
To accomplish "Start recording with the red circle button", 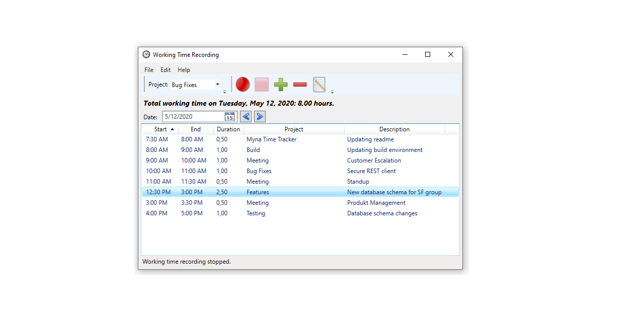I will click(x=243, y=85).
